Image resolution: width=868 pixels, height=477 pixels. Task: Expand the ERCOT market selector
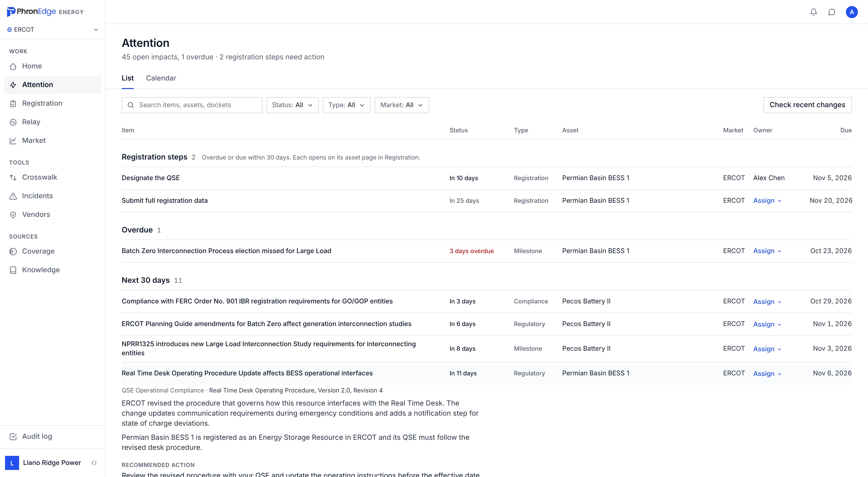(x=53, y=30)
